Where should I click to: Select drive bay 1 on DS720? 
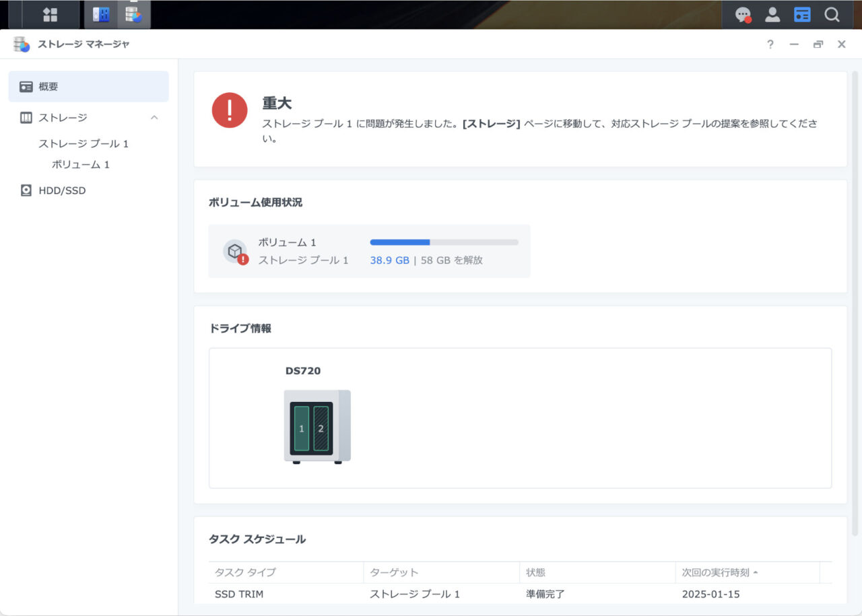(302, 429)
